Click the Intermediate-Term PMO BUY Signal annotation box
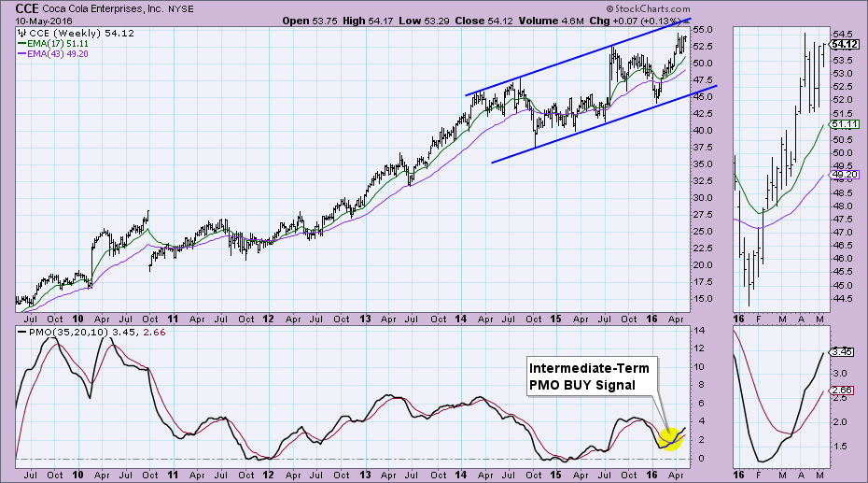 click(592, 376)
